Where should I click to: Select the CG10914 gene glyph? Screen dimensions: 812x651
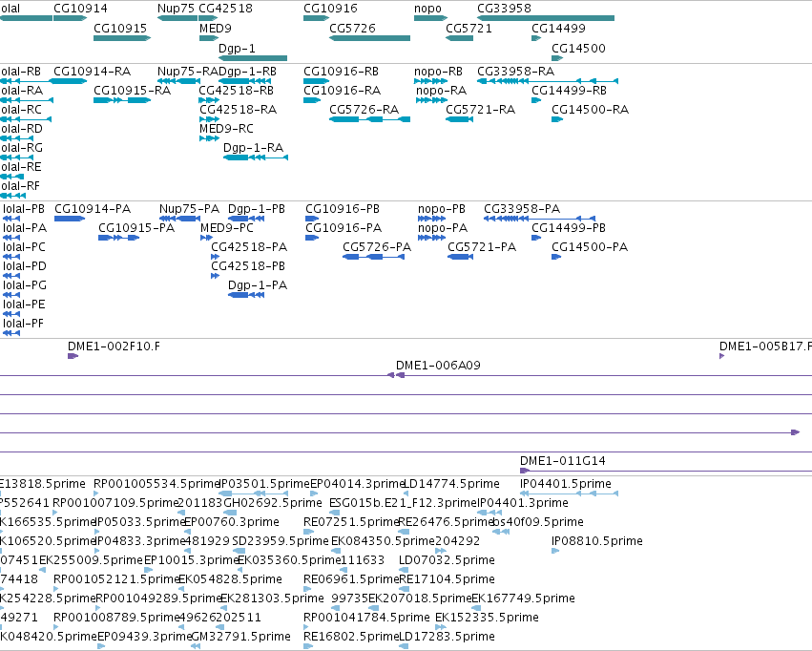tap(70, 18)
